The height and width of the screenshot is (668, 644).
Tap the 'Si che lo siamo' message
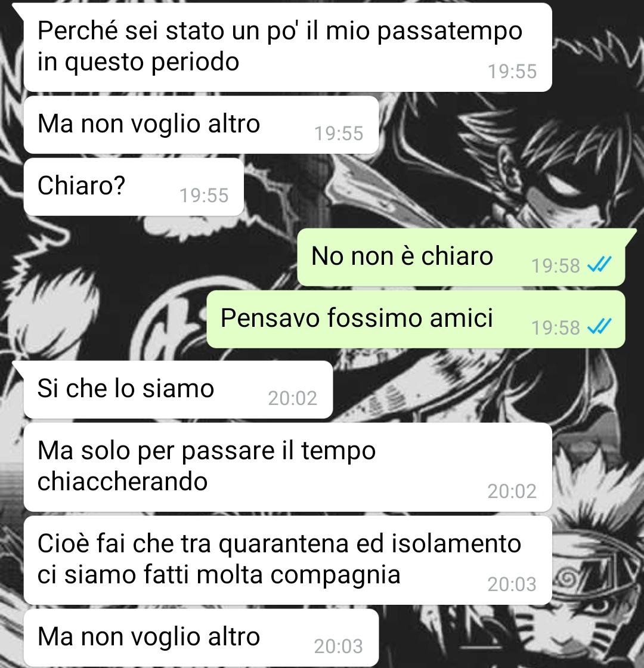coord(178,390)
